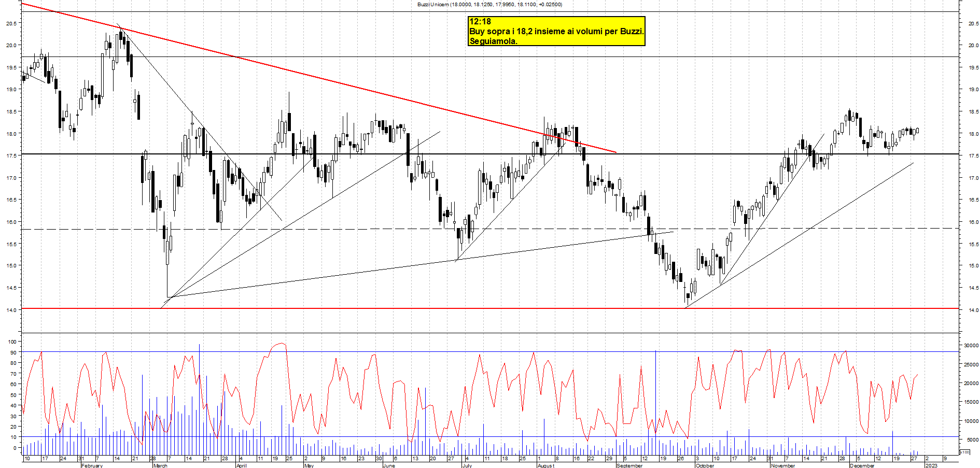The width and height of the screenshot is (980, 468).
Task: Click the 'December' month label
Action: pyautogui.click(x=862, y=465)
